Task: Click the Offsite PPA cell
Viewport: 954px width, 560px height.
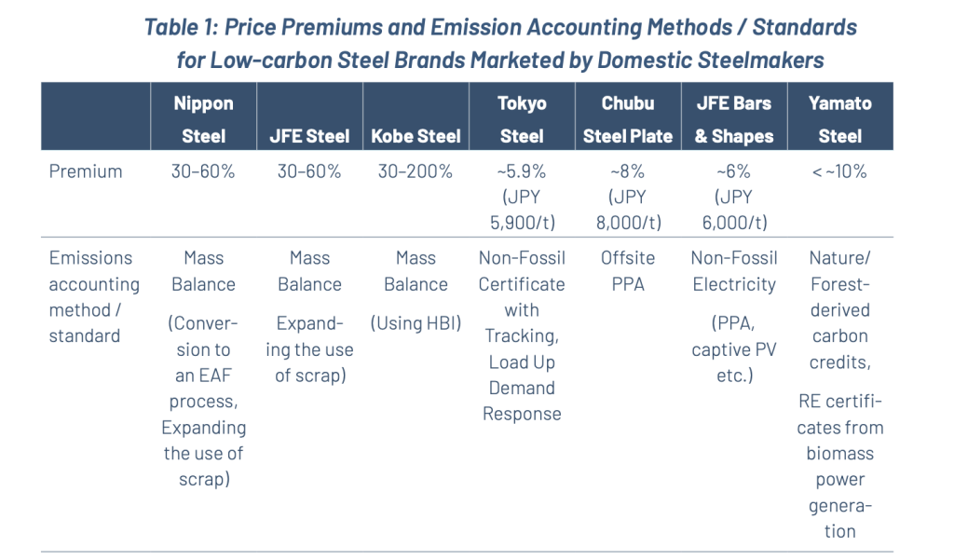Action: (628, 271)
